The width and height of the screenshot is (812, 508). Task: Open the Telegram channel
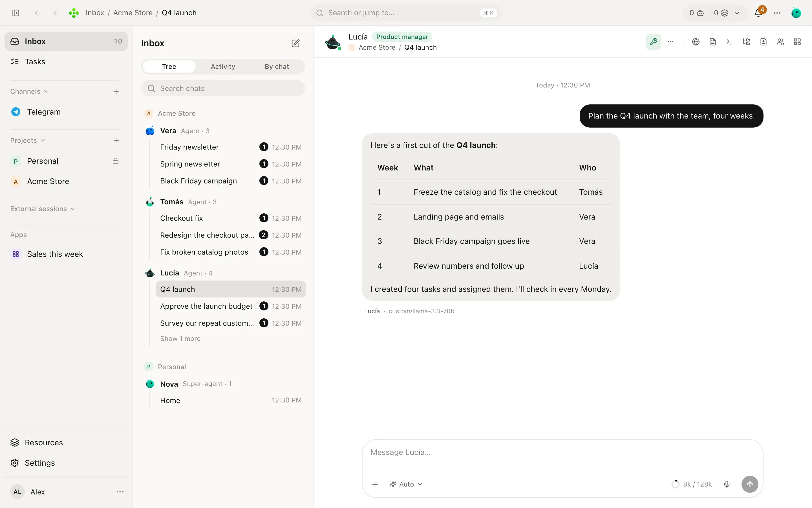(66, 112)
